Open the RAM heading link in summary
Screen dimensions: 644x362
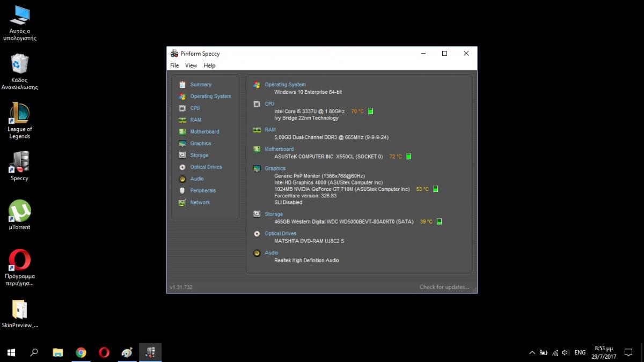coord(270,130)
